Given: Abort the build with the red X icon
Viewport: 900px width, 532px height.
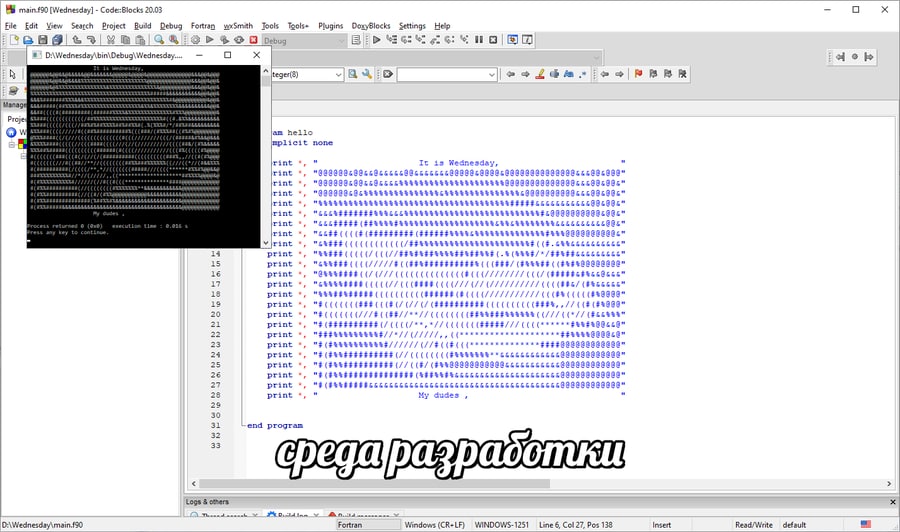Looking at the screenshot, I should click(253, 40).
